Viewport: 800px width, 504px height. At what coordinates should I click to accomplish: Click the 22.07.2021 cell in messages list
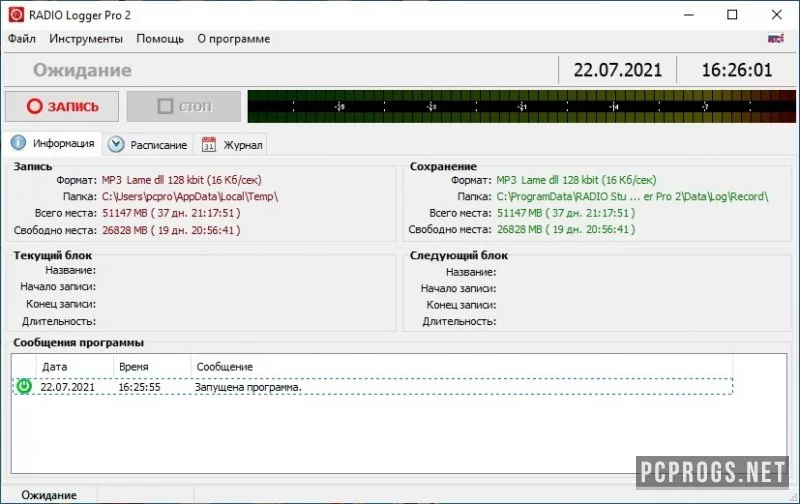coord(67,387)
